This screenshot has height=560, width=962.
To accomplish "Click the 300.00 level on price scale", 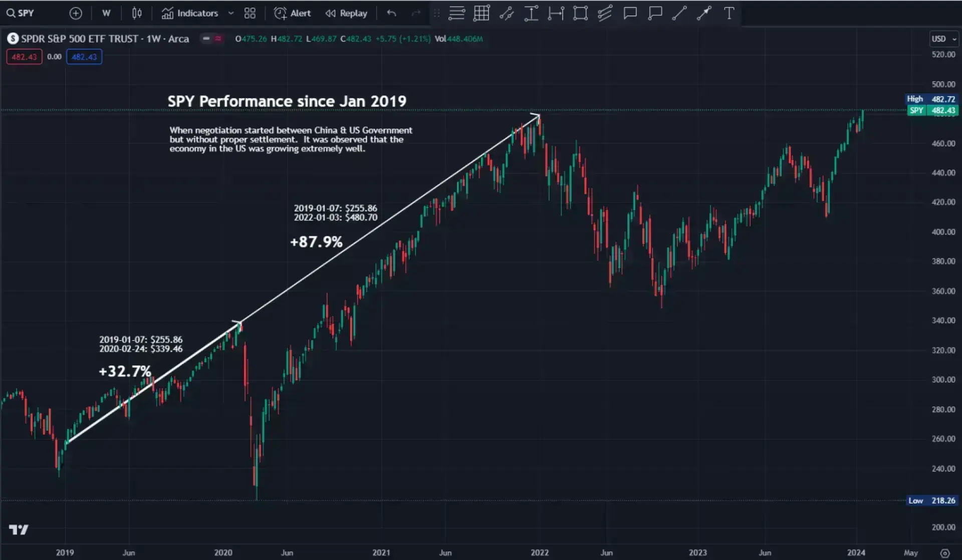I will tap(943, 380).
